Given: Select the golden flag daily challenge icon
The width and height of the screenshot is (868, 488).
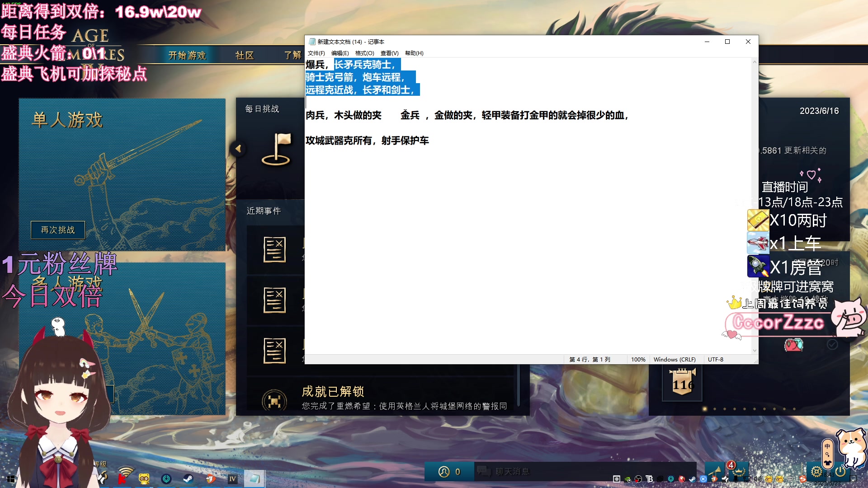Looking at the screenshot, I should tap(277, 149).
